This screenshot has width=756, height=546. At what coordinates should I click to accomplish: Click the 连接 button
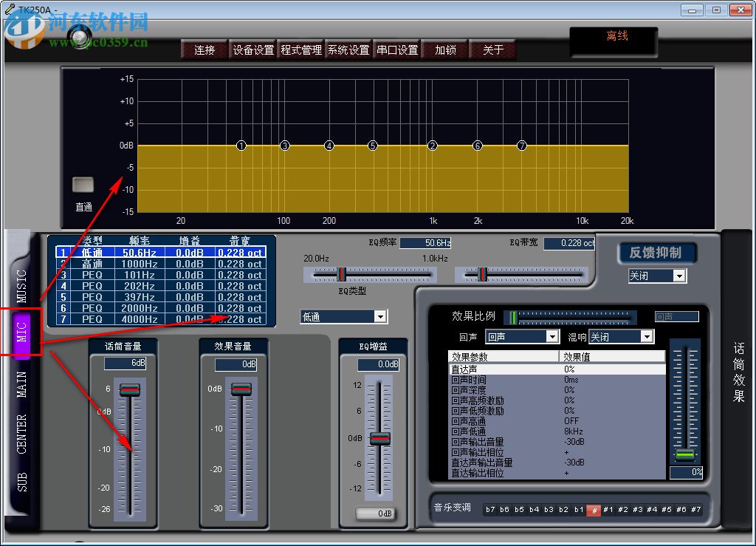click(x=205, y=50)
